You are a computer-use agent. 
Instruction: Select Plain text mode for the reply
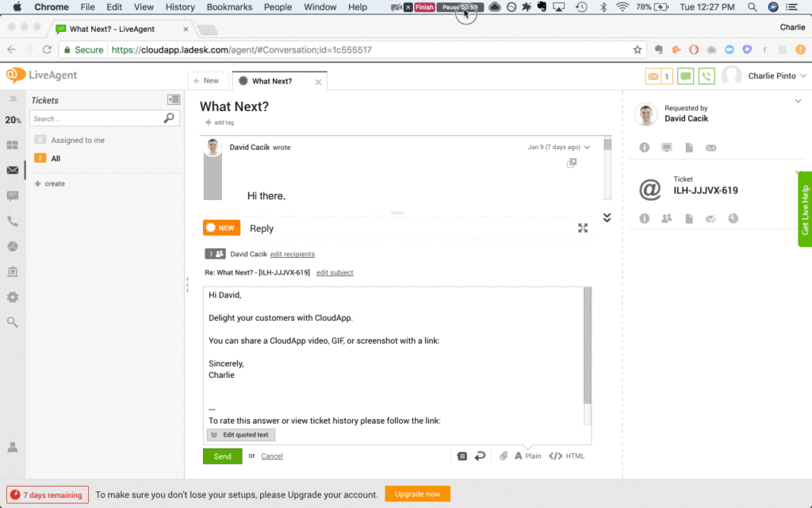click(x=527, y=456)
